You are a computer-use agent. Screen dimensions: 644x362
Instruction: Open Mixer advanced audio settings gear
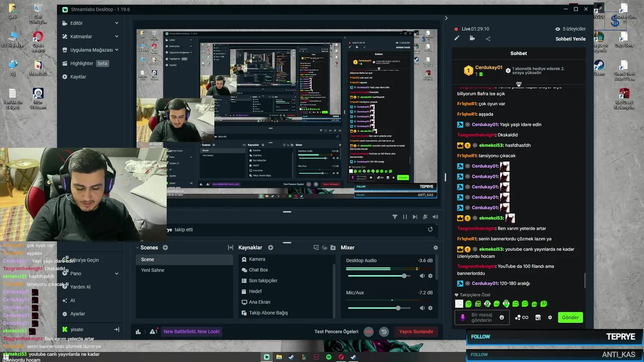(436, 248)
